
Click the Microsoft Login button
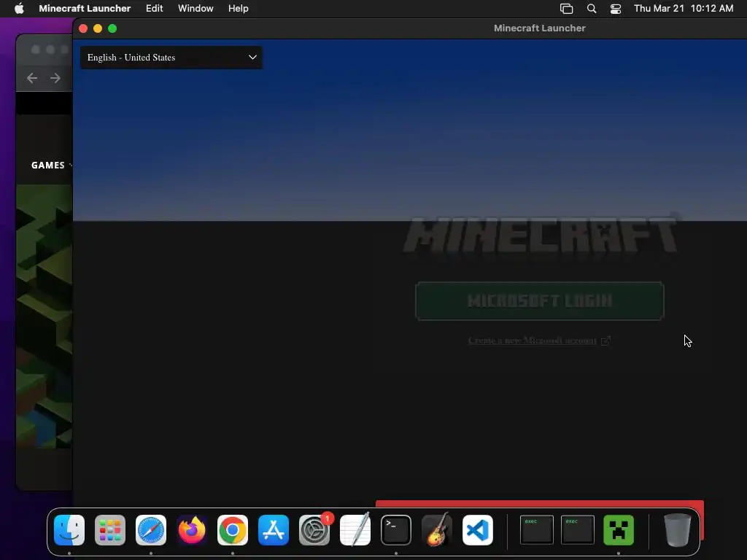[x=539, y=301]
